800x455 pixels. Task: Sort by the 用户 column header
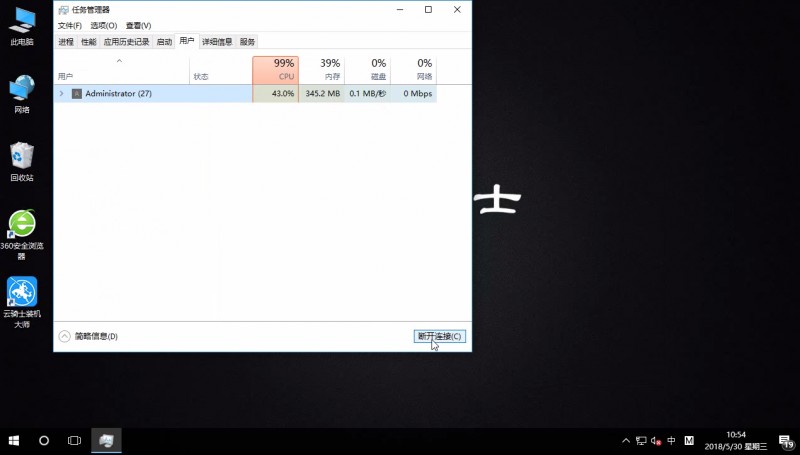121,70
